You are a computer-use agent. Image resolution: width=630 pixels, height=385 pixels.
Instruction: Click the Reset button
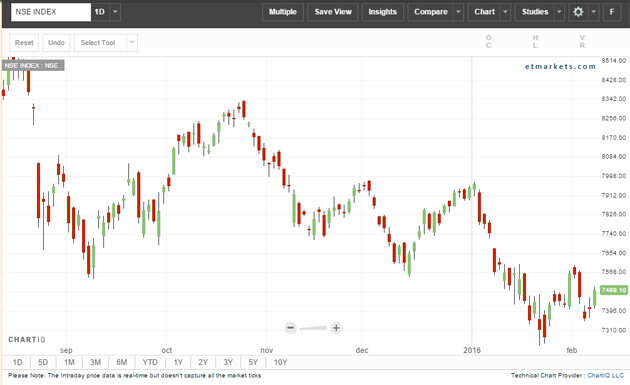click(24, 43)
